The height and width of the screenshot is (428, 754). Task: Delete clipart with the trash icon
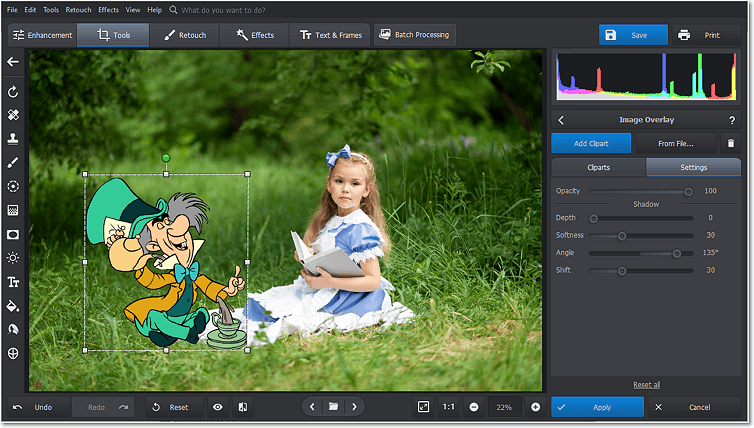pos(730,143)
